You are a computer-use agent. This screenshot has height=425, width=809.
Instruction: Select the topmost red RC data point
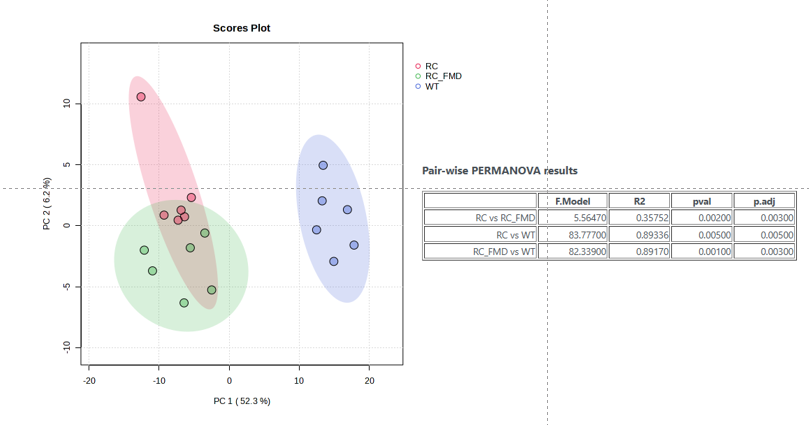[x=141, y=97]
